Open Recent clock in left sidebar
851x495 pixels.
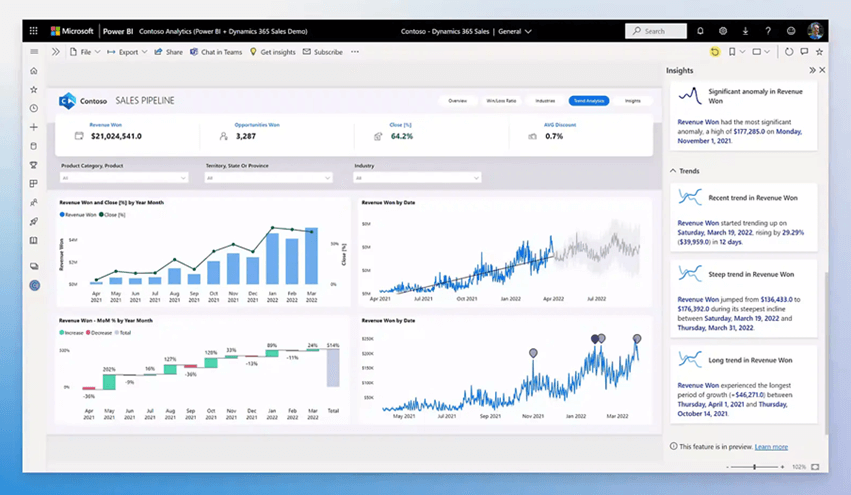coord(34,108)
